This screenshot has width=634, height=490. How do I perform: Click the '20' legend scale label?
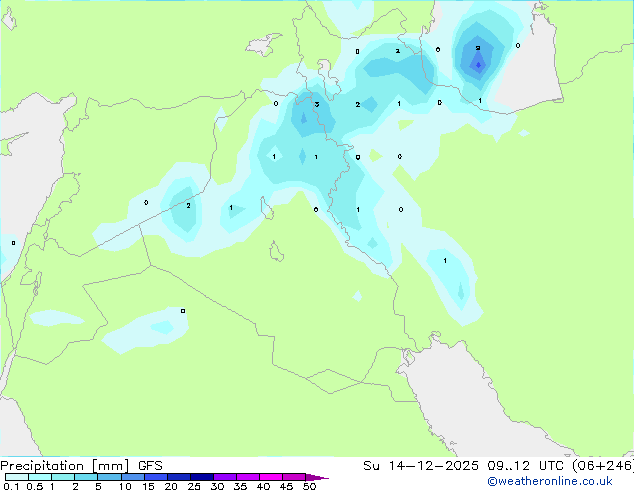(171, 486)
